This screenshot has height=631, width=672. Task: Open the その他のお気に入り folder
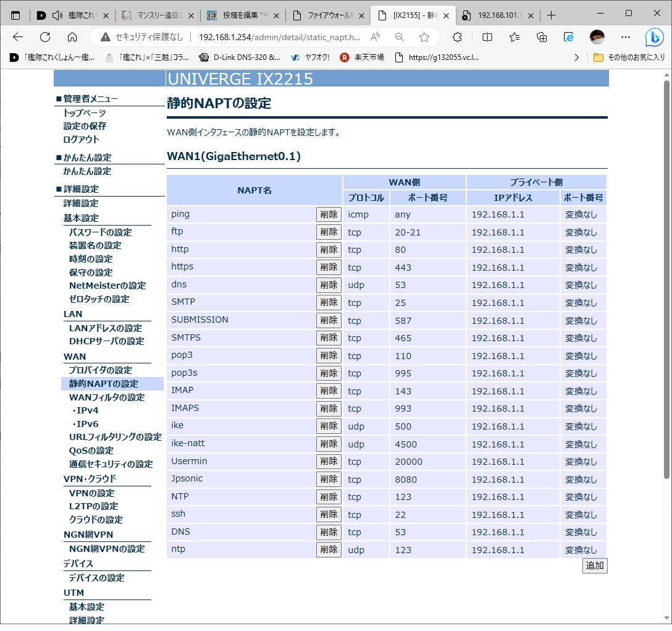click(629, 57)
